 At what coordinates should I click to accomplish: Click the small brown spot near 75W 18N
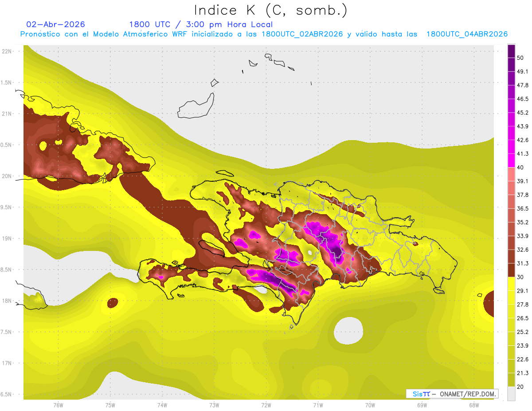[x=113, y=303]
